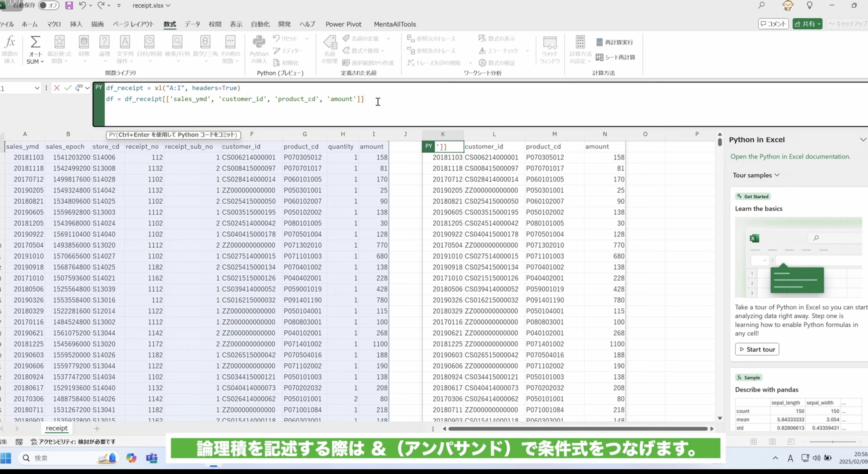
Task: Click the vertical scrollbar down arrow
Action: pos(720,418)
